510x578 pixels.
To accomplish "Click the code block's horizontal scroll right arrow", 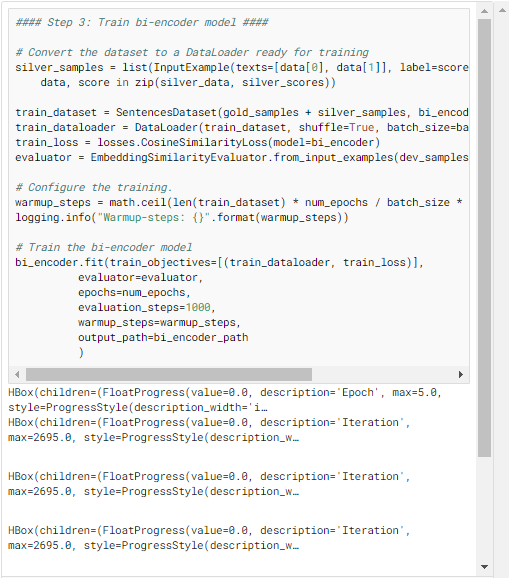I will [x=461, y=375].
